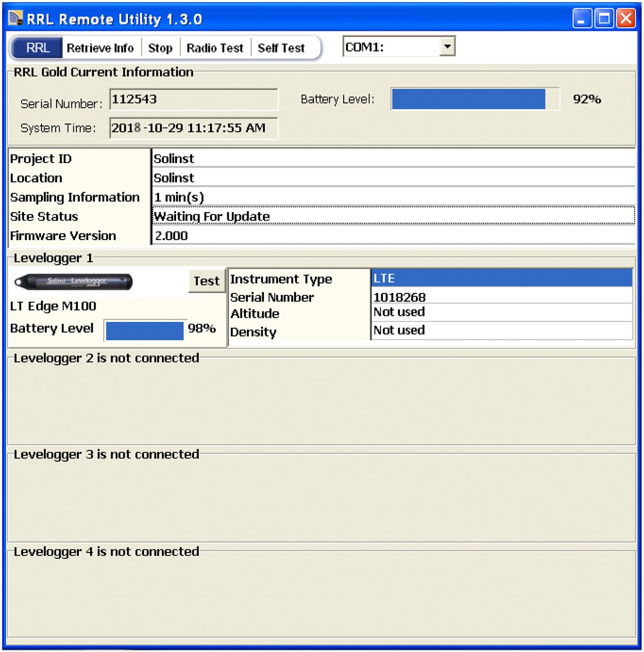Click the Levelogger 2 is not connected panel
The width and height of the screenshot is (644, 652).
(x=322, y=398)
